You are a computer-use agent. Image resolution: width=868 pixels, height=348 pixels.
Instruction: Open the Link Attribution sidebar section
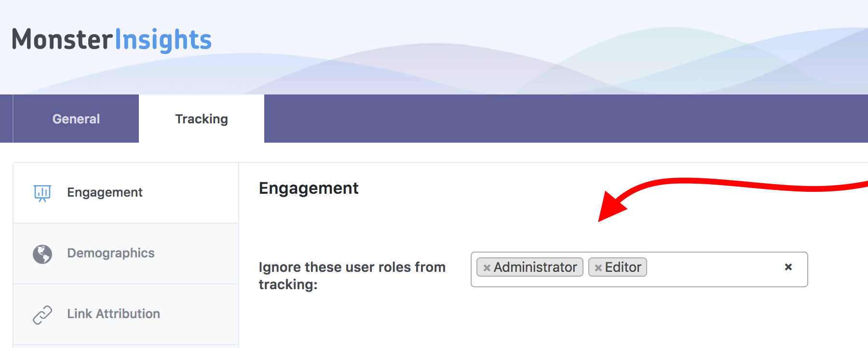tap(126, 315)
